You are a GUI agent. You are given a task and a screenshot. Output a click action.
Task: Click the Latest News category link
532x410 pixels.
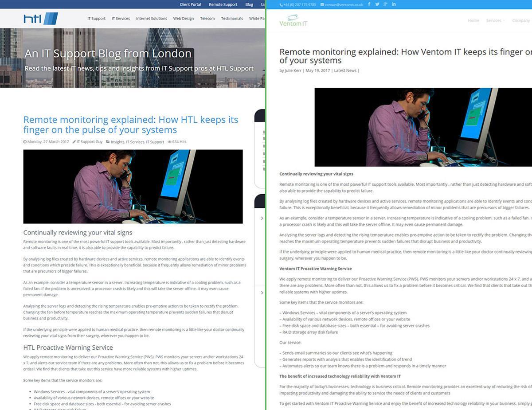click(x=345, y=70)
